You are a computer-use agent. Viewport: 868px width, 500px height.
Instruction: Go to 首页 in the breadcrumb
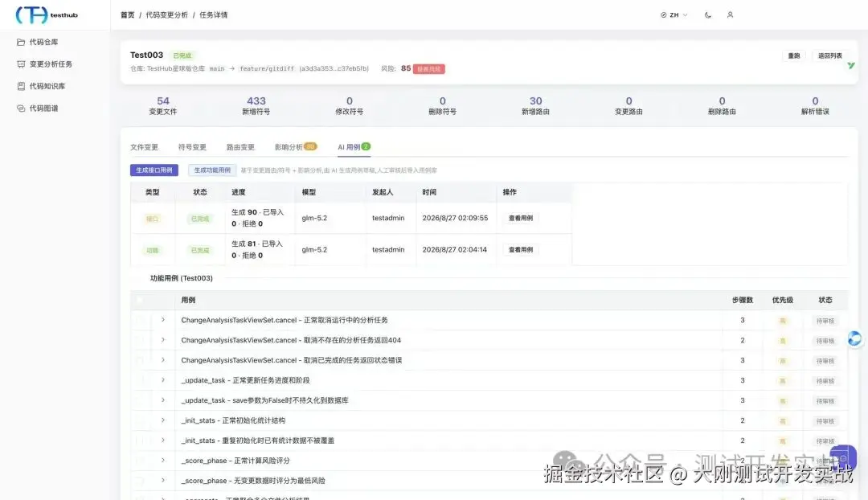[127, 15]
